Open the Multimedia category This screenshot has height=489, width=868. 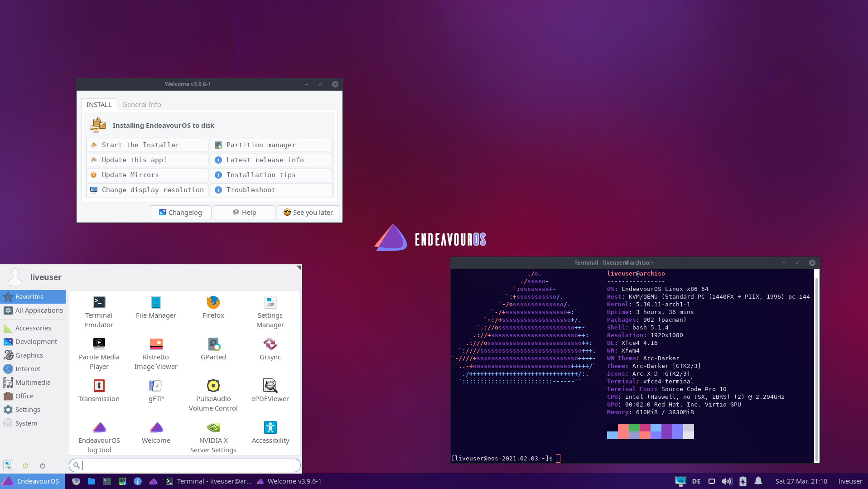pos(34,382)
